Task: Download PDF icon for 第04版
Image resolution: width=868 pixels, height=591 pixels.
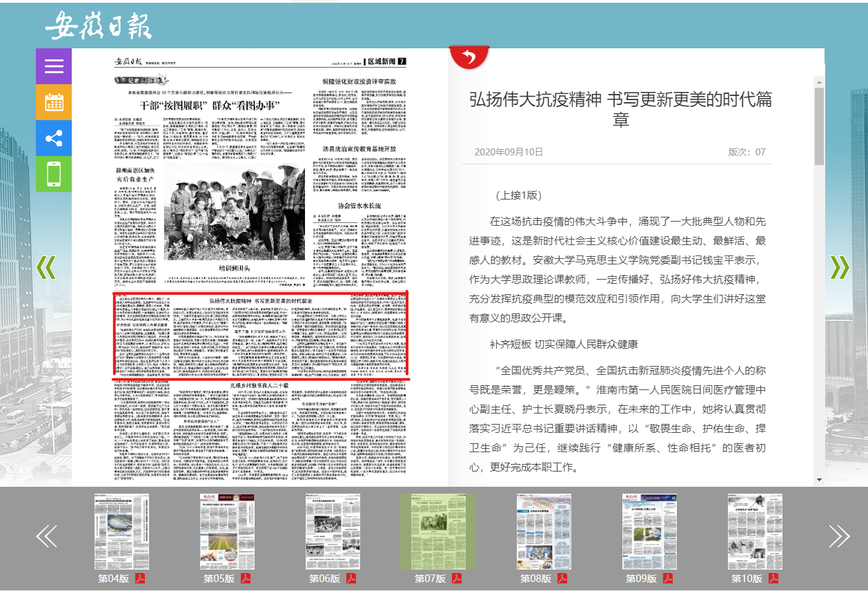Action: [x=139, y=579]
